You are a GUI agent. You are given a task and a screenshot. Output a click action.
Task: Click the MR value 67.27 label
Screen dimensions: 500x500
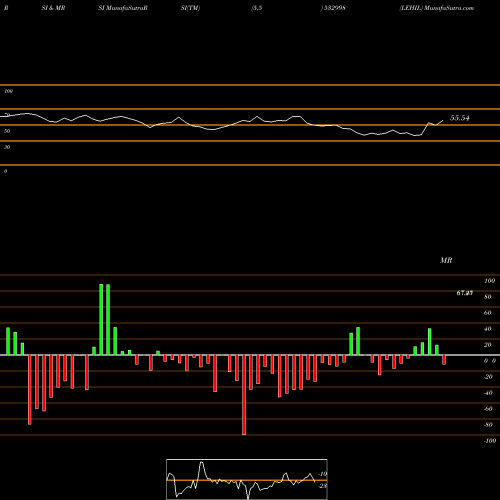point(465,293)
